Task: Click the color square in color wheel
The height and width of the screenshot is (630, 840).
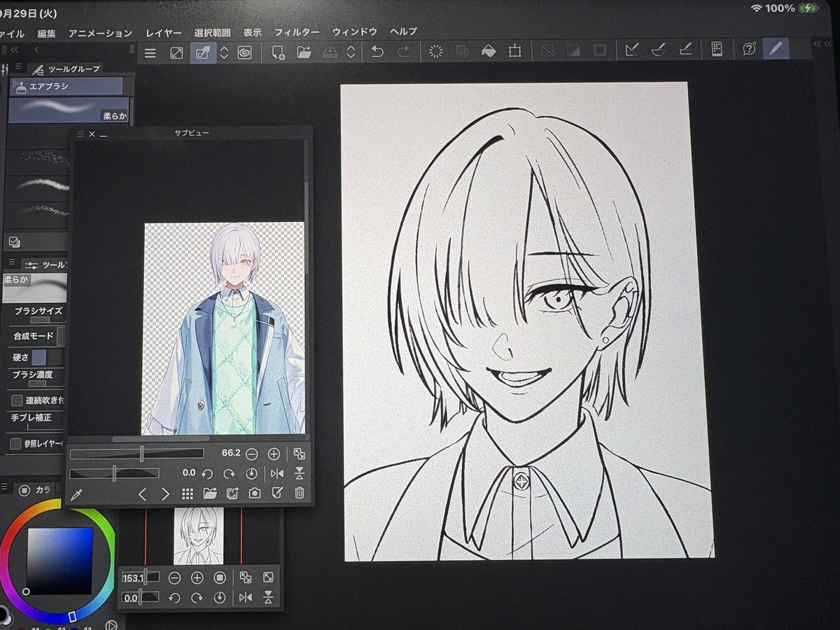Action: pos(59,560)
